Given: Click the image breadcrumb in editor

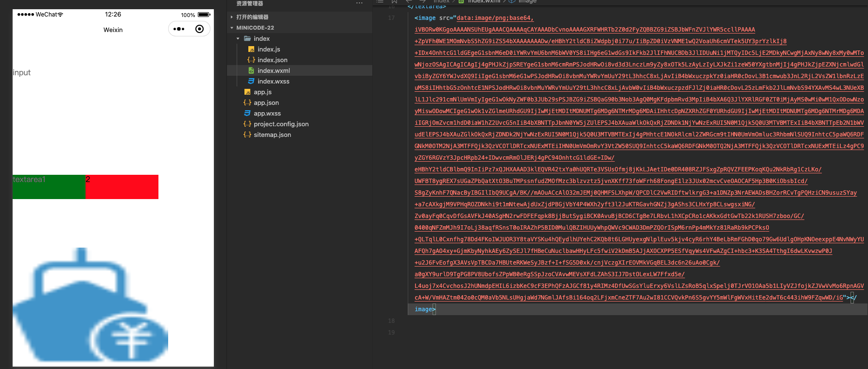Looking at the screenshot, I should [x=527, y=1].
